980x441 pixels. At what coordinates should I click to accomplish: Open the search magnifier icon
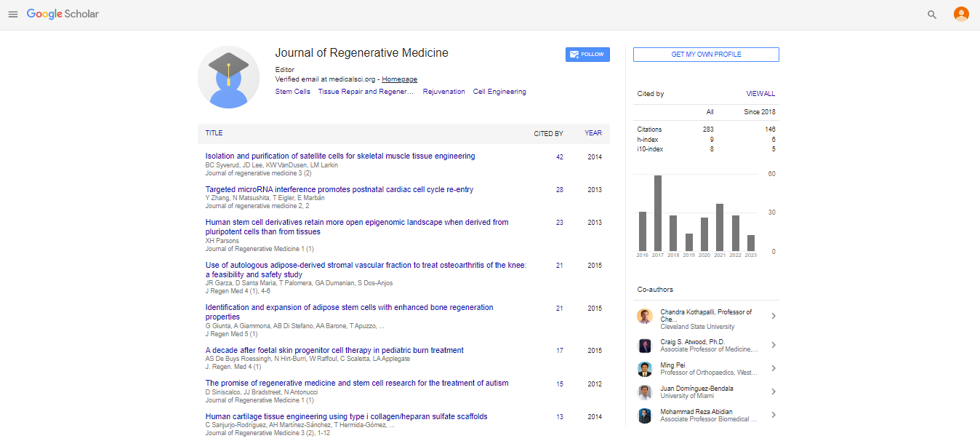932,15
